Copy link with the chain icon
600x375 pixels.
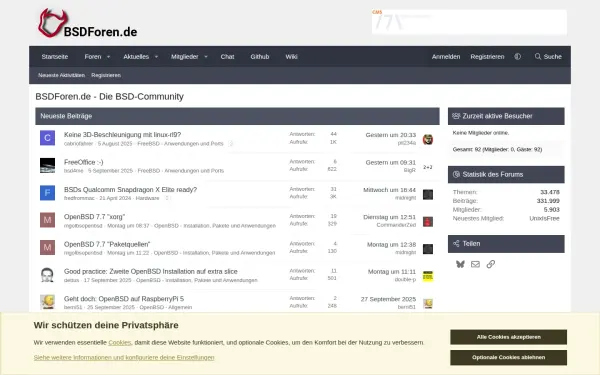(491, 264)
